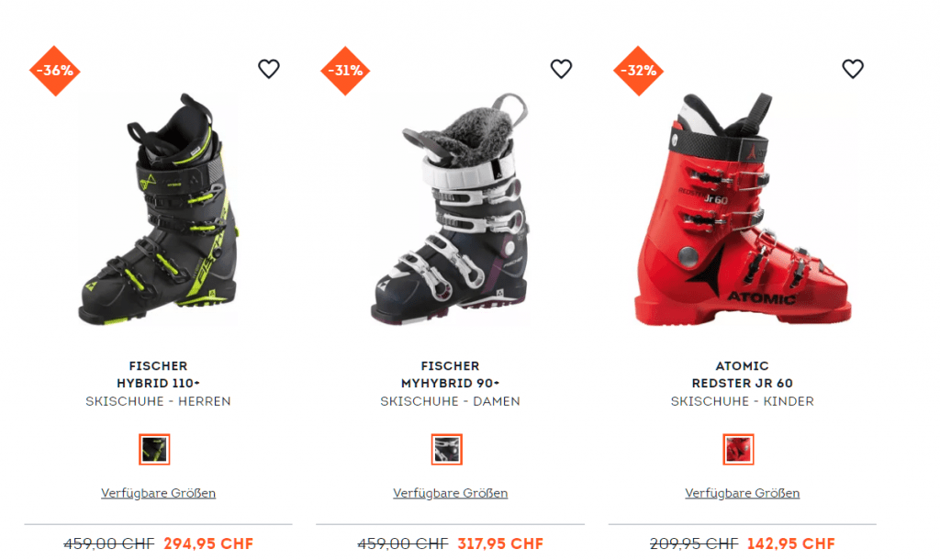Click the -32% discount badge
Viewport: 940px width, 560px height.
[638, 71]
